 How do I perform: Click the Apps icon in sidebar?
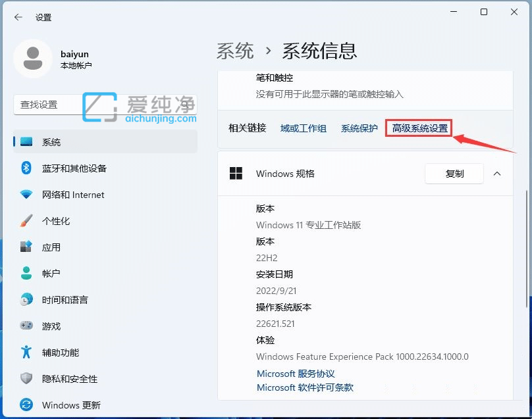coord(26,247)
